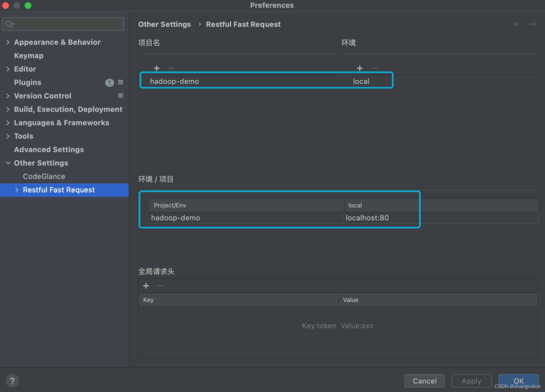Click the preferences search field
This screenshot has height=392, width=545.
(68, 24)
